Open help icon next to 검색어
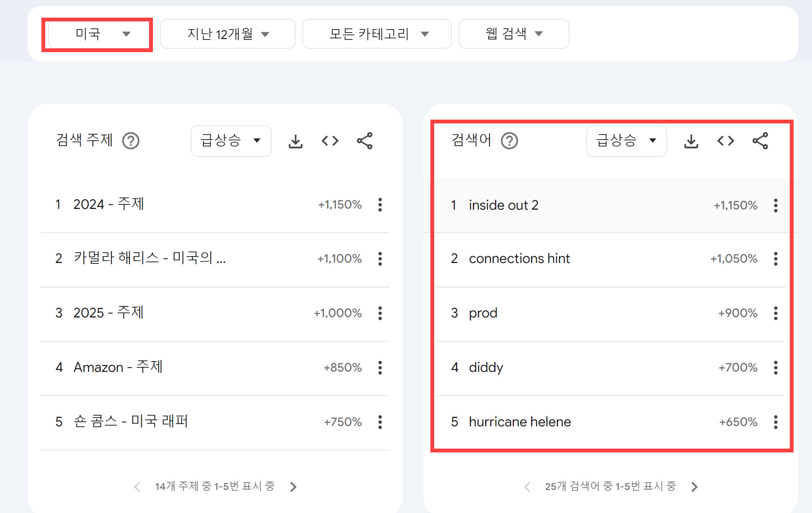The width and height of the screenshot is (812, 513). pos(509,141)
